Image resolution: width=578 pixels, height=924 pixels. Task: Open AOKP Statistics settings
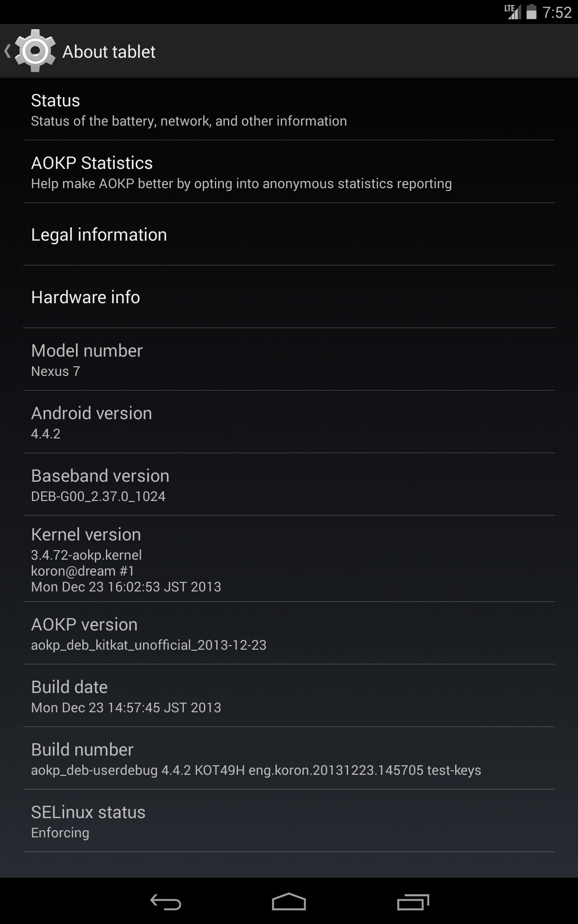click(x=289, y=172)
